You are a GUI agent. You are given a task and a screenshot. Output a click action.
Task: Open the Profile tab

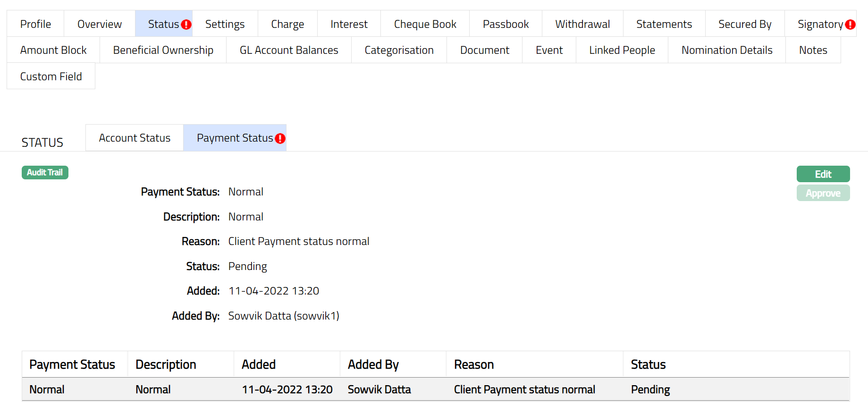(35, 24)
